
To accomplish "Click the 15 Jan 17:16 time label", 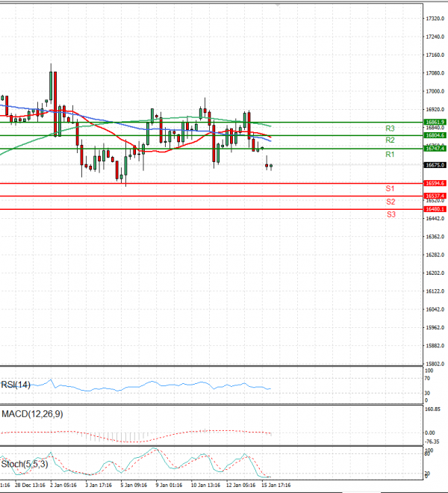I will pyautogui.click(x=276, y=485).
